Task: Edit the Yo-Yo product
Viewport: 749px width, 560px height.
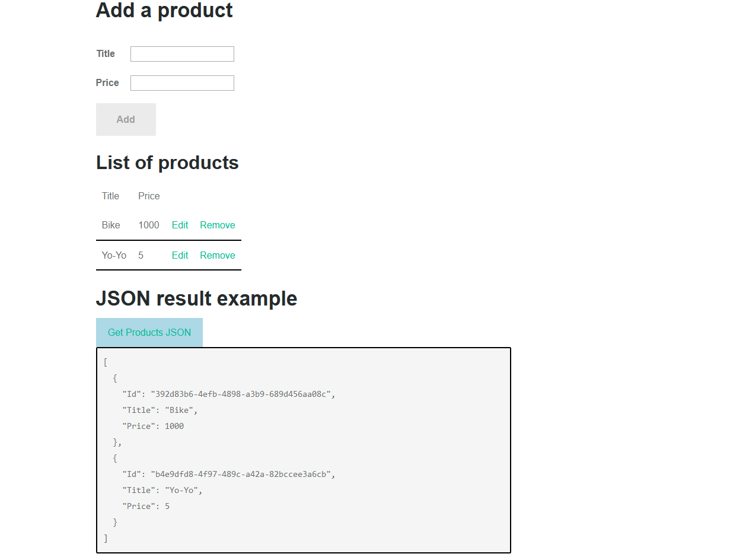Action: [x=180, y=256]
